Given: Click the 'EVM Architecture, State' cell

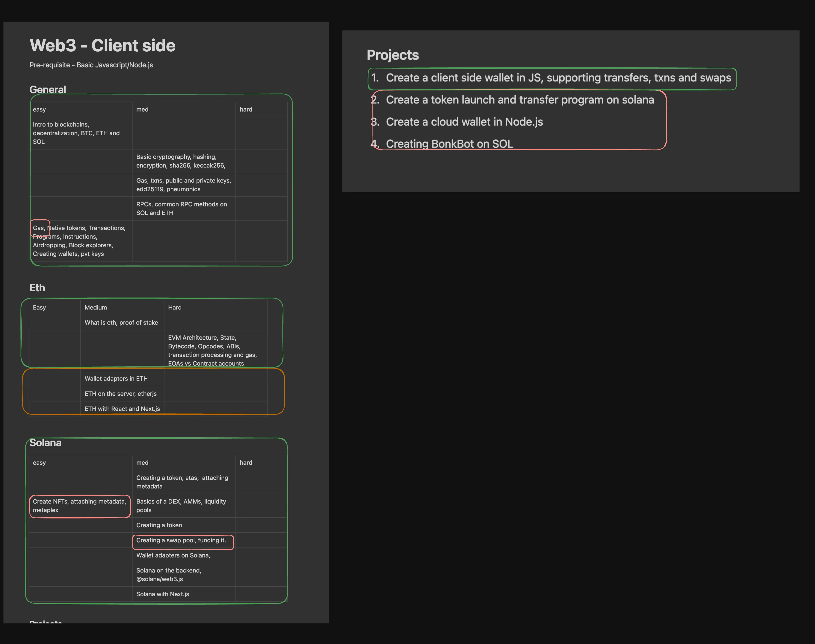Looking at the screenshot, I should coord(213,350).
